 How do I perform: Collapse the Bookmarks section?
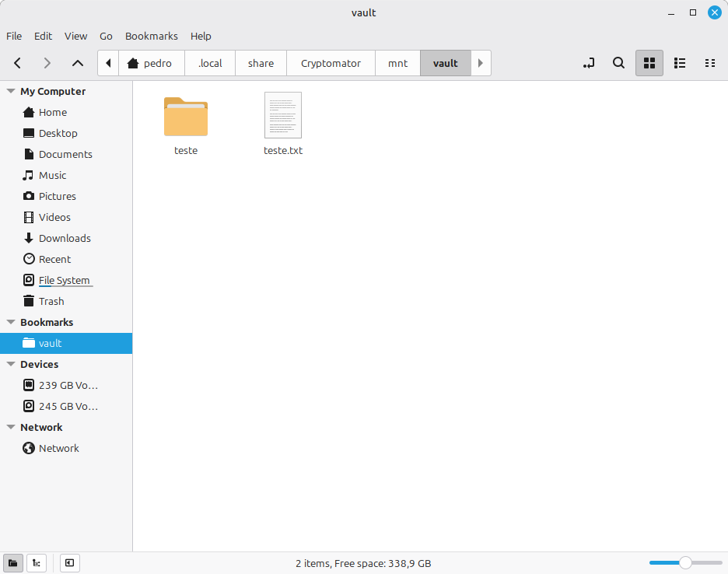(x=11, y=322)
